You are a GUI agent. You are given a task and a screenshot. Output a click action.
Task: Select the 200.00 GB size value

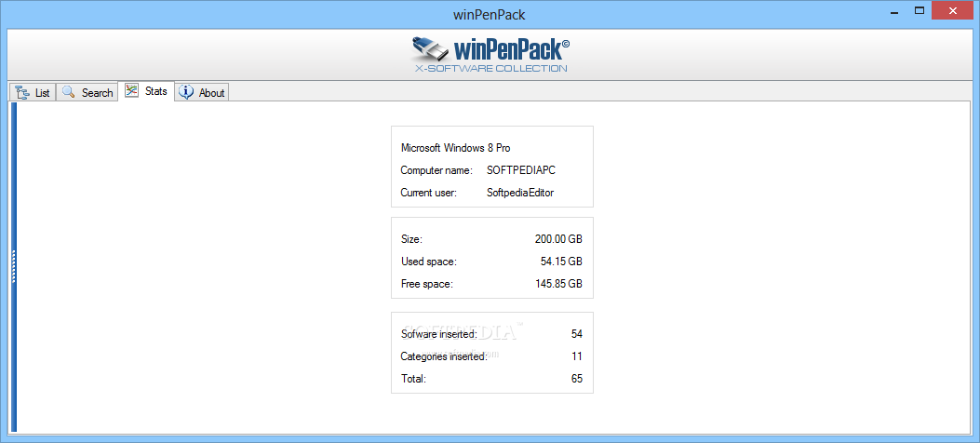558,239
